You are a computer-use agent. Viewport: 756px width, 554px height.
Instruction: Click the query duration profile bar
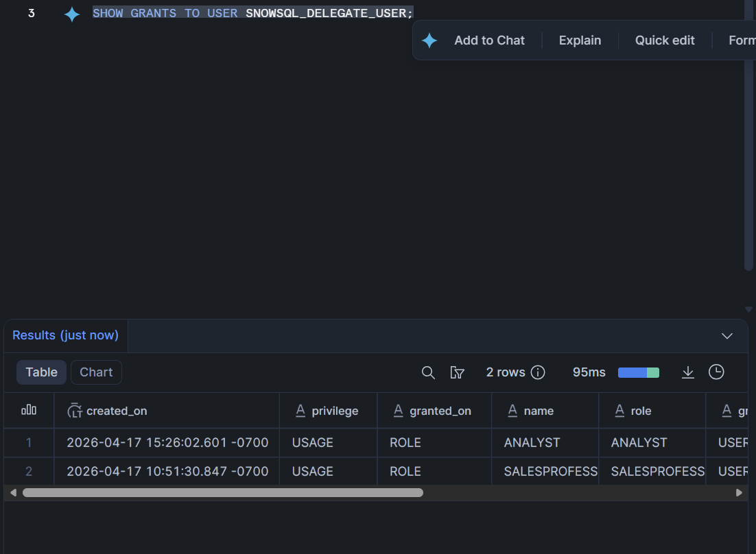(x=639, y=372)
